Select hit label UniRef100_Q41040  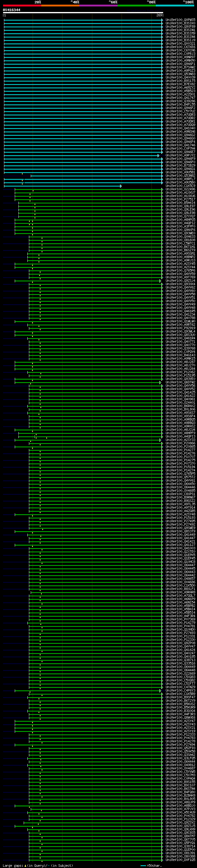tap(180, 128)
